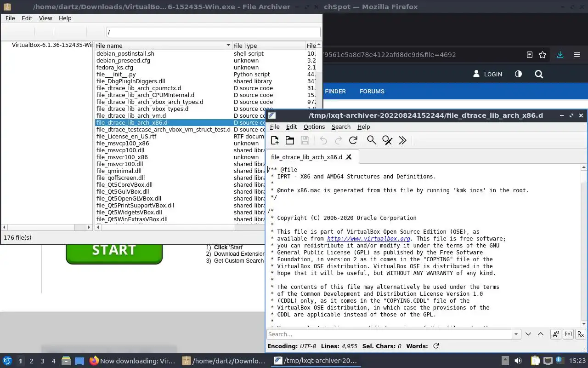The height and width of the screenshot is (368, 588).
Task: Open the View menu in the File Archiver
Action: (45, 18)
